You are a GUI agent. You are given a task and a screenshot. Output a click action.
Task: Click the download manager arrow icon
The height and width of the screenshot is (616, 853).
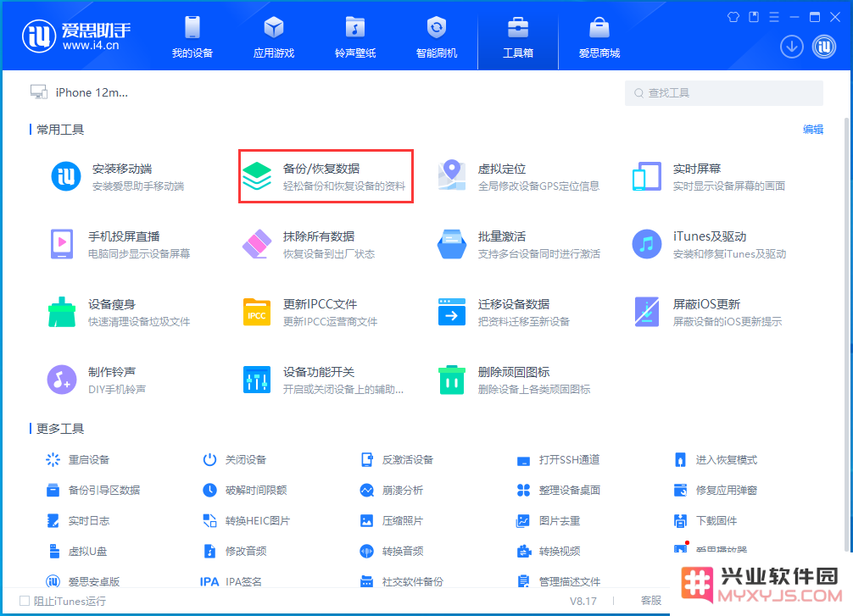coord(792,47)
